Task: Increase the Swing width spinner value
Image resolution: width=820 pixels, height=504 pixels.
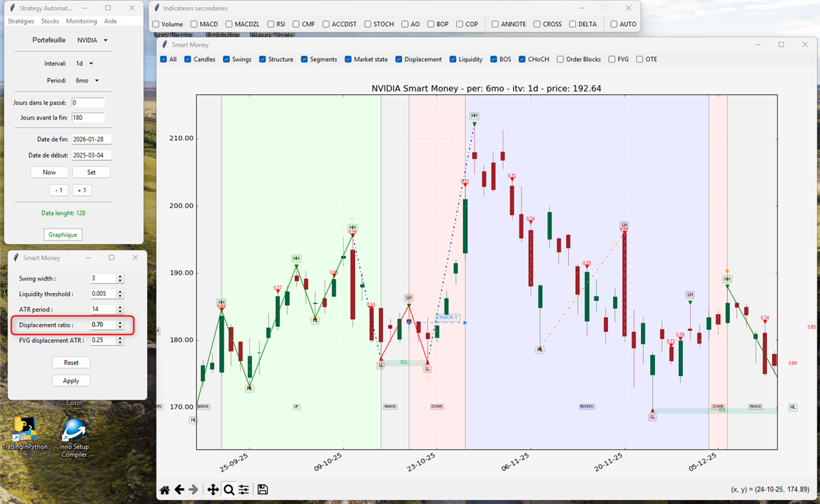Action: 120,276
